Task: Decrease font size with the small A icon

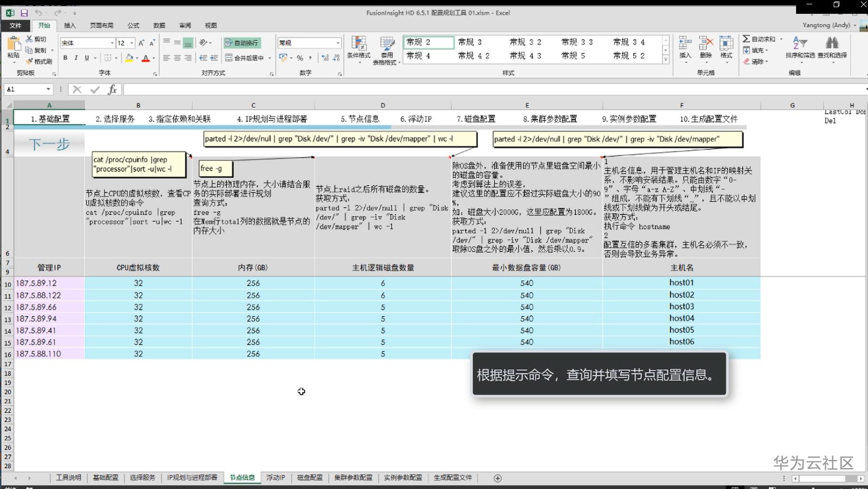Action: (152, 43)
